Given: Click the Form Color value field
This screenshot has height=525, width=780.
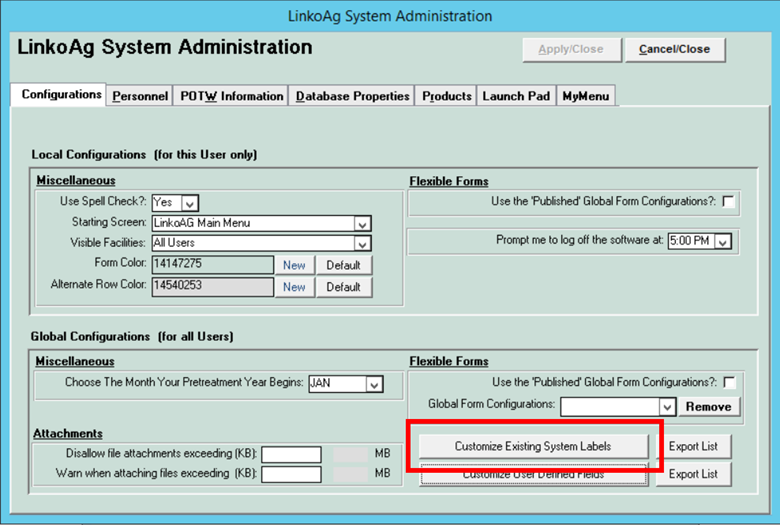Looking at the screenshot, I should (212, 265).
